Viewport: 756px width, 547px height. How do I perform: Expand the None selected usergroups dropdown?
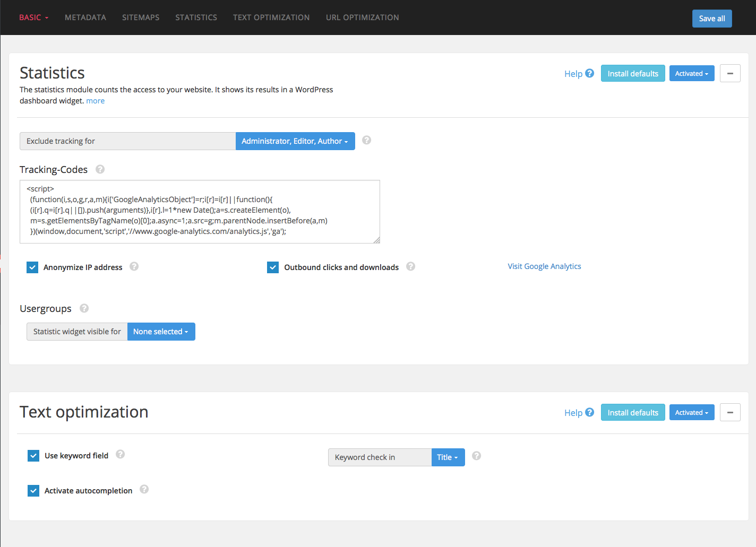(x=161, y=332)
